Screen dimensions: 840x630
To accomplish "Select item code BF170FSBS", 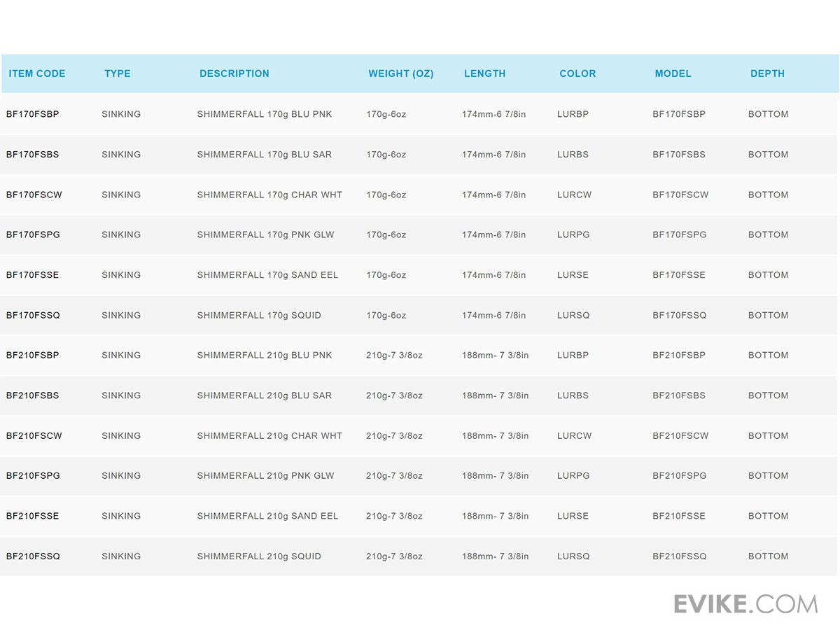I will coord(33,155).
